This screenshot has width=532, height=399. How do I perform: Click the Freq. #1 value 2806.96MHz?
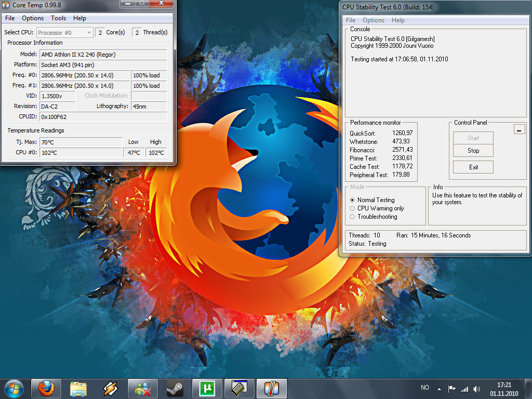tap(85, 86)
